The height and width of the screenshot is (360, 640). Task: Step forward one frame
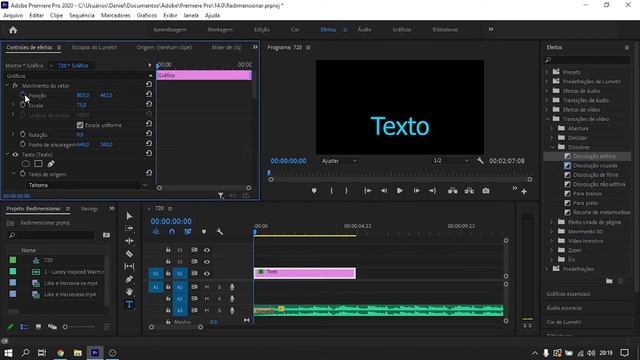(x=416, y=191)
